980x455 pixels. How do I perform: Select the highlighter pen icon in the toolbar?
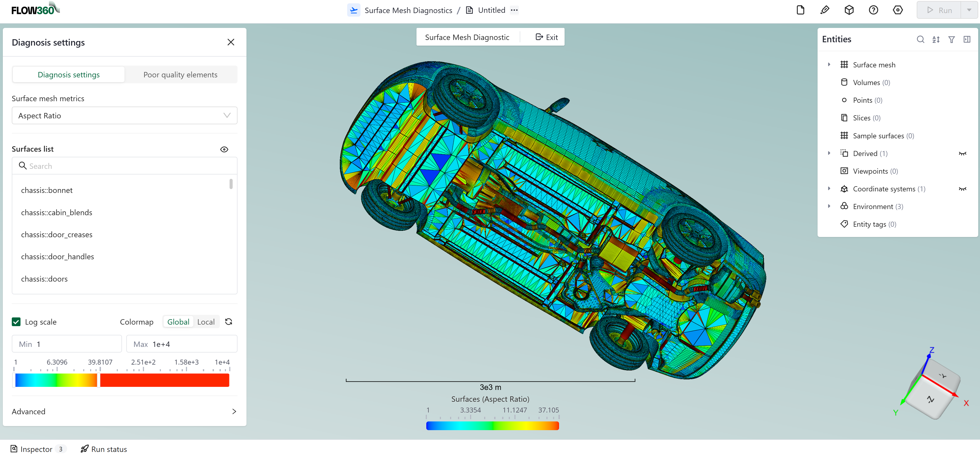point(825,10)
